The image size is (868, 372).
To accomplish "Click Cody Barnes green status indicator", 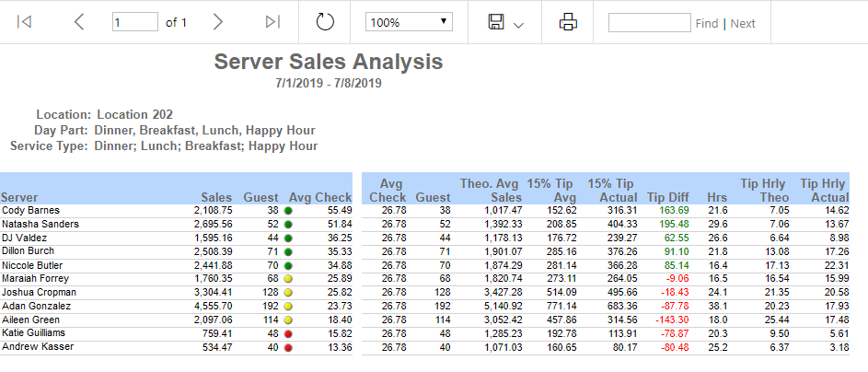I will (288, 211).
